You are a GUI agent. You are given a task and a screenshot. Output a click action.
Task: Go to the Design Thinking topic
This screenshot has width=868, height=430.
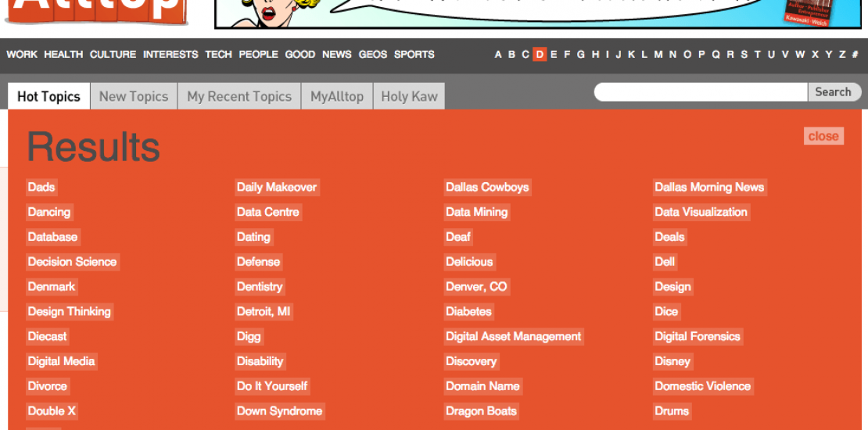click(70, 311)
